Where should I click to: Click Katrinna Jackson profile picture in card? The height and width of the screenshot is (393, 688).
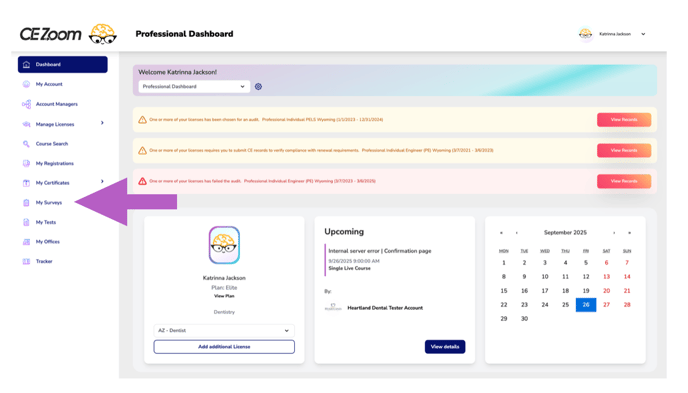click(x=224, y=245)
